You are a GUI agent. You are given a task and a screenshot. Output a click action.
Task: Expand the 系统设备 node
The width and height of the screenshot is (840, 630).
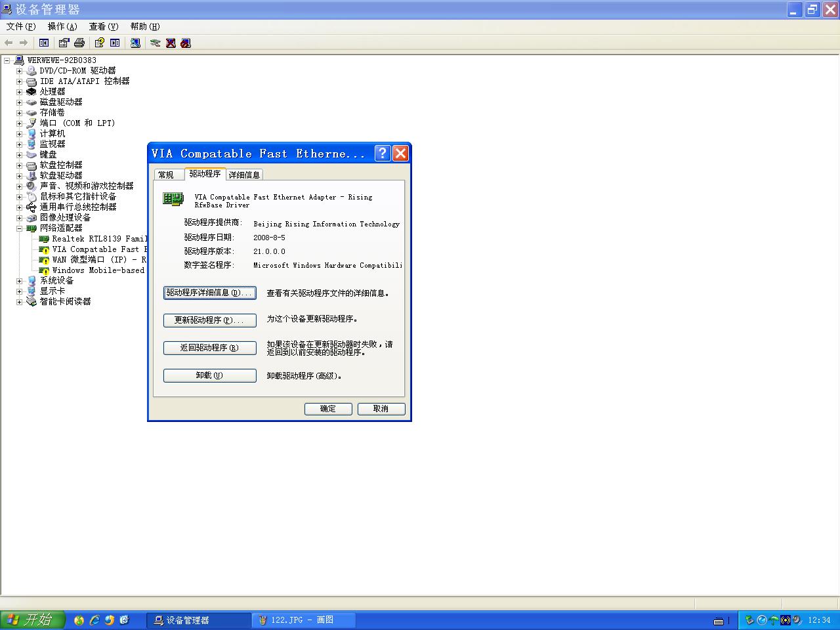19,281
